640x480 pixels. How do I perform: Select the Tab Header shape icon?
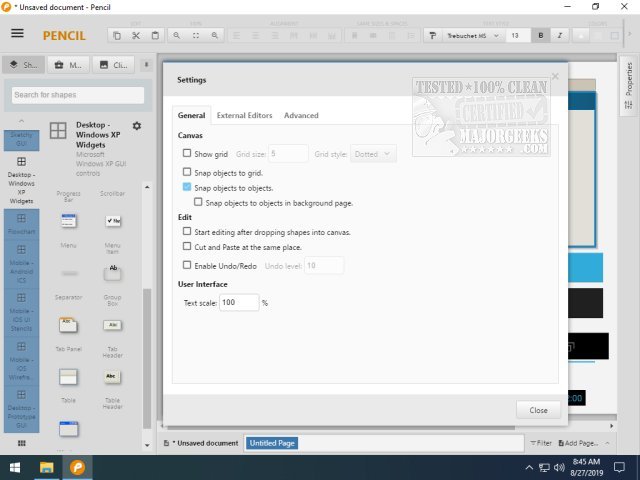[113, 325]
